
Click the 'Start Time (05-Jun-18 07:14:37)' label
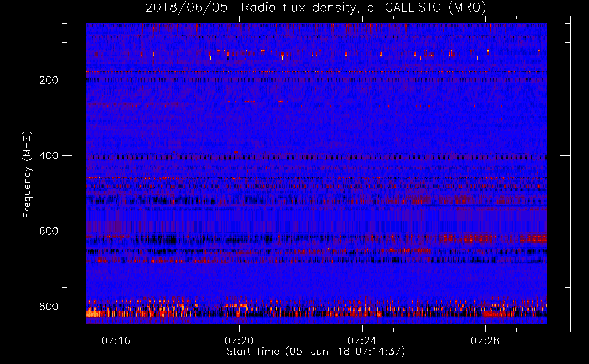(x=316, y=352)
